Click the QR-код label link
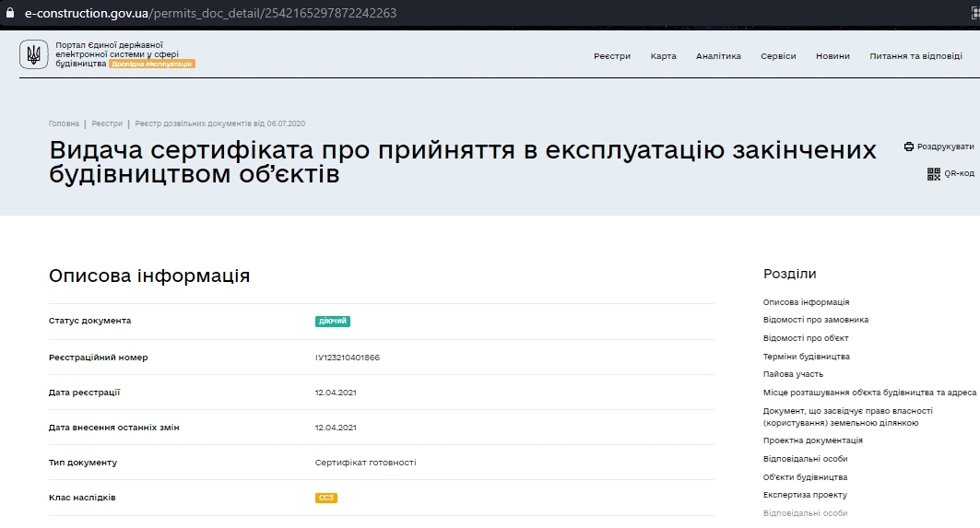The width and height of the screenshot is (980, 528). tap(959, 174)
